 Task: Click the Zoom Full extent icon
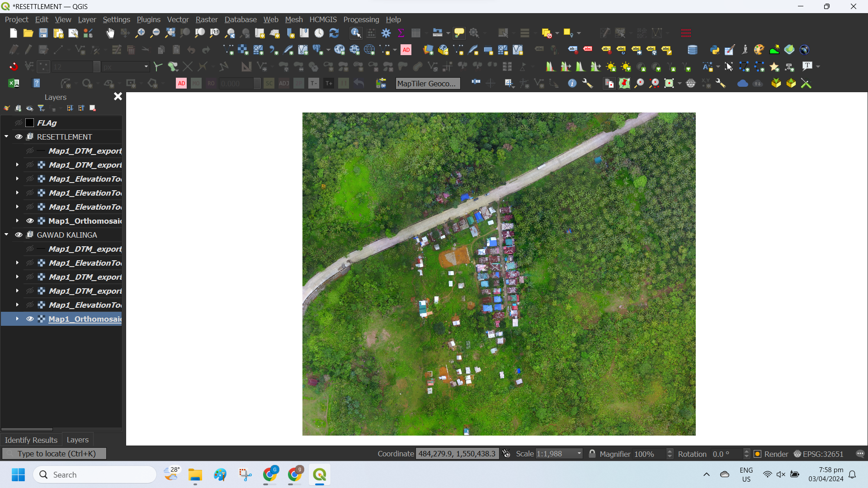[170, 33]
